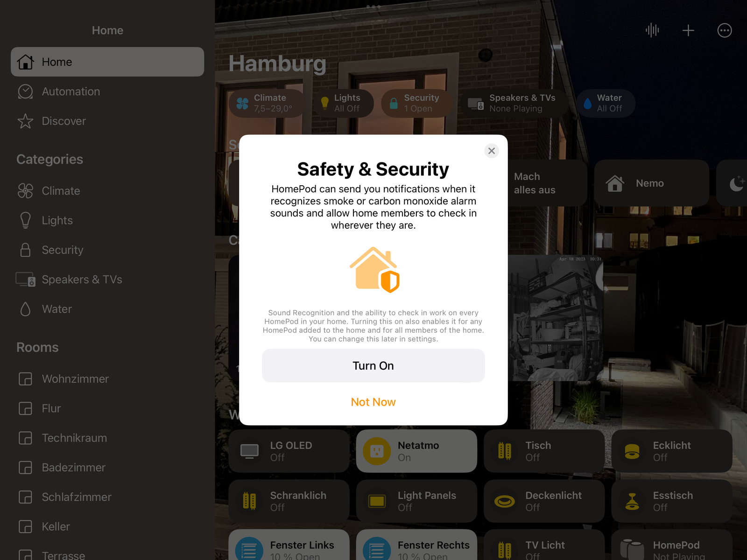Close the Safety & Security dialog

(491, 151)
